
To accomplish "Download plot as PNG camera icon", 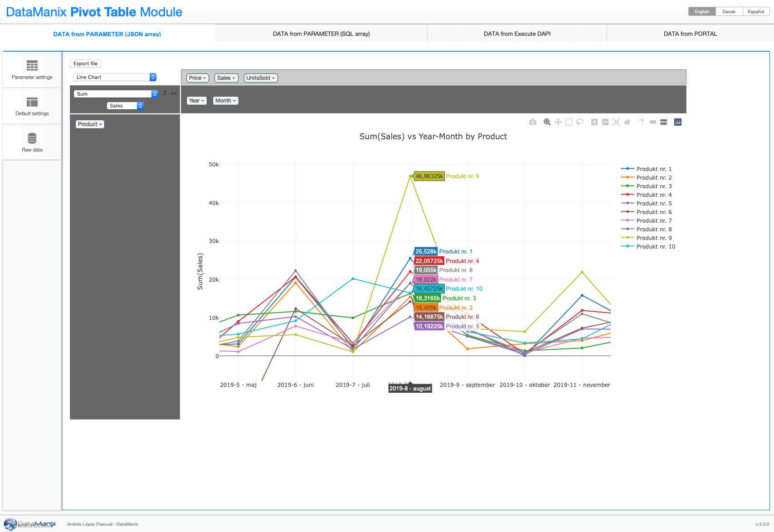I will (533, 122).
